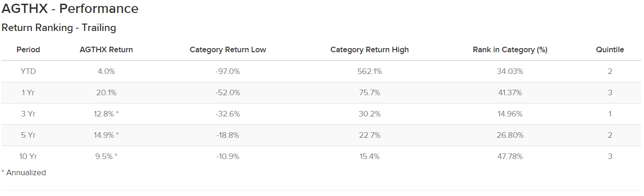Select the 10 Yr period label

coord(28,156)
